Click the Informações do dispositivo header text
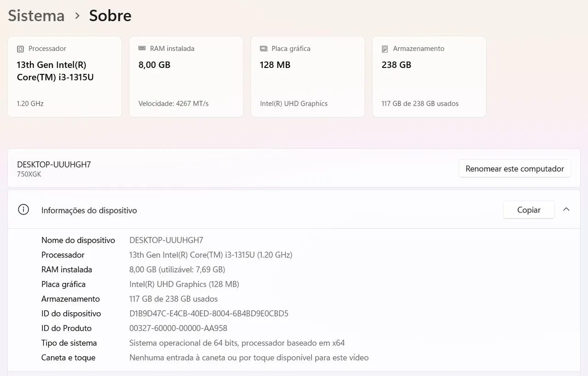The width and height of the screenshot is (588, 376). pos(89,210)
